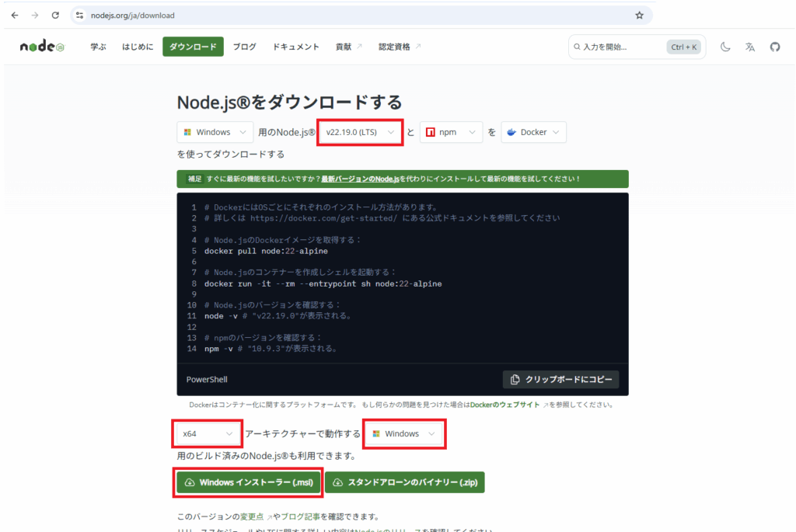Open the Dockerのウェブサイト link
796x532 pixels.
[504, 405]
